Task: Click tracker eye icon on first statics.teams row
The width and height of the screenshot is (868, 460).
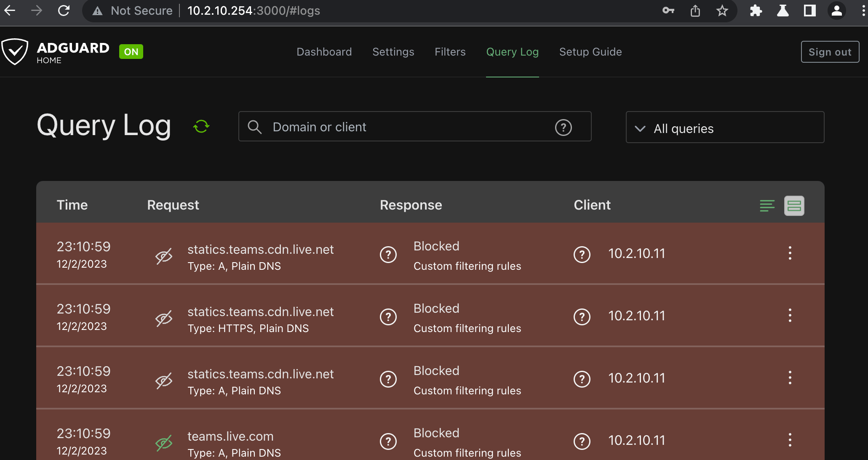Action: pos(164,256)
